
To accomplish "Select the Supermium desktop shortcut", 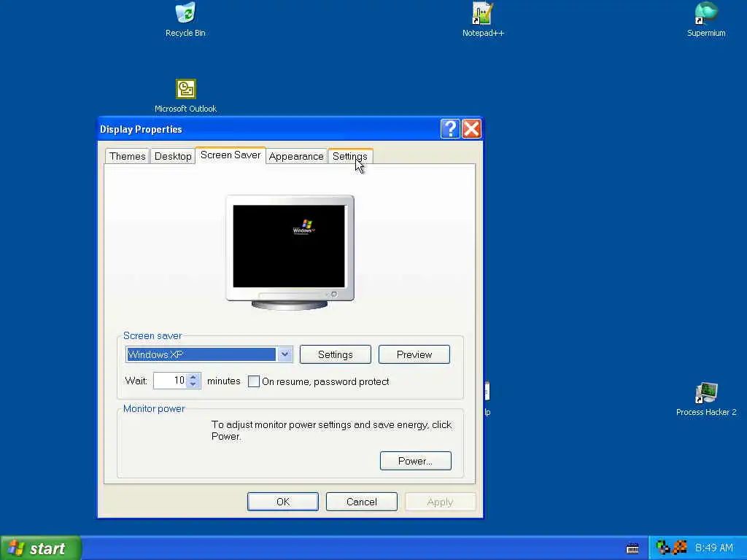I will click(706, 19).
